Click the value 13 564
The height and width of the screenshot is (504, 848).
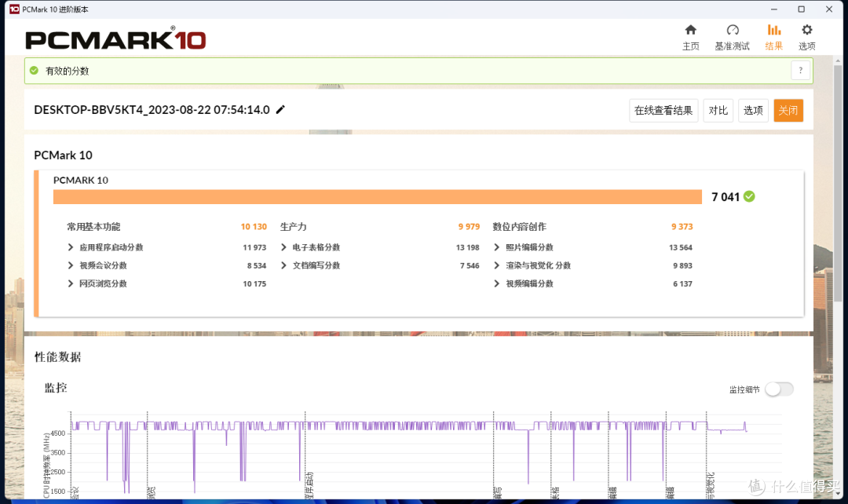(x=680, y=247)
